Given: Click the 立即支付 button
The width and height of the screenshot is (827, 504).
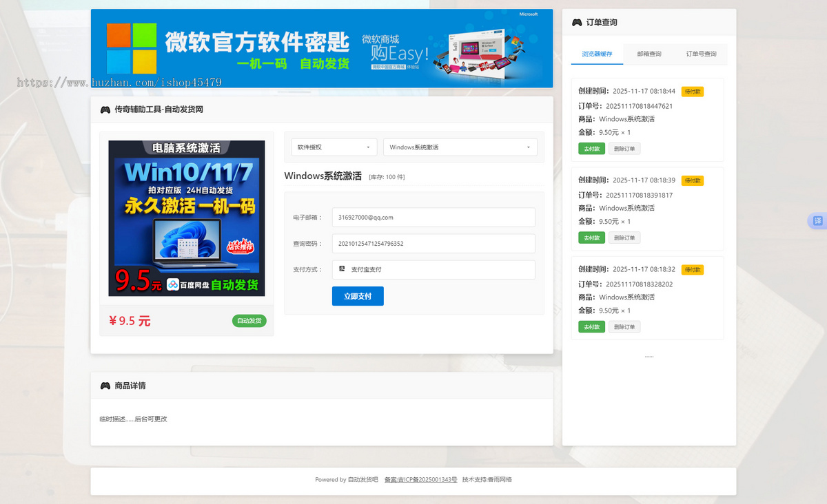Looking at the screenshot, I should (358, 296).
